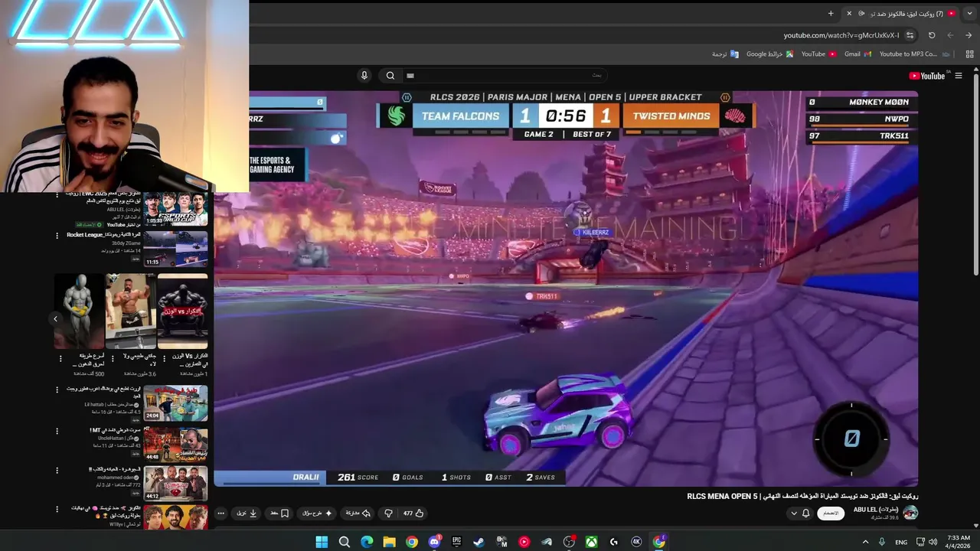Open the anatomy figure Shorts thumbnail

[80, 311]
